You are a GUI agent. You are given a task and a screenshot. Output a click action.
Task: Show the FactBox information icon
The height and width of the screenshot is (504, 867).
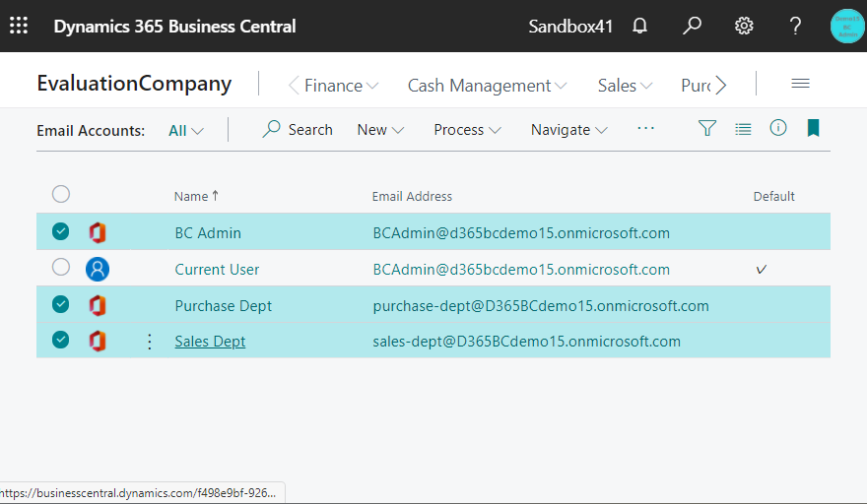coord(778,128)
